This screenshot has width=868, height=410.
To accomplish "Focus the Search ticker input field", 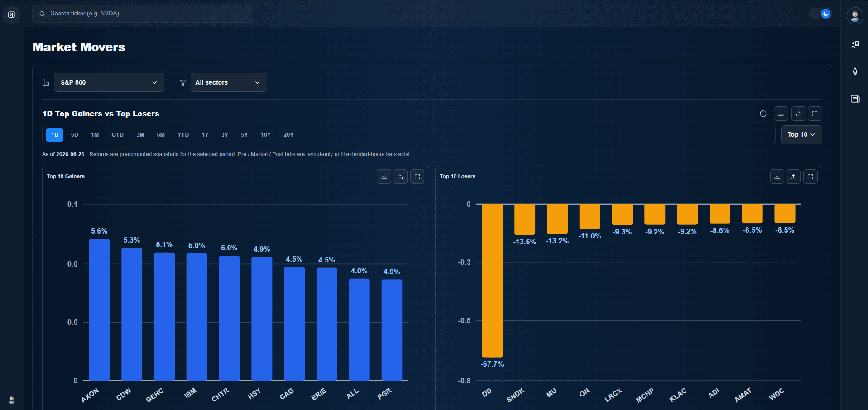I will tap(143, 14).
